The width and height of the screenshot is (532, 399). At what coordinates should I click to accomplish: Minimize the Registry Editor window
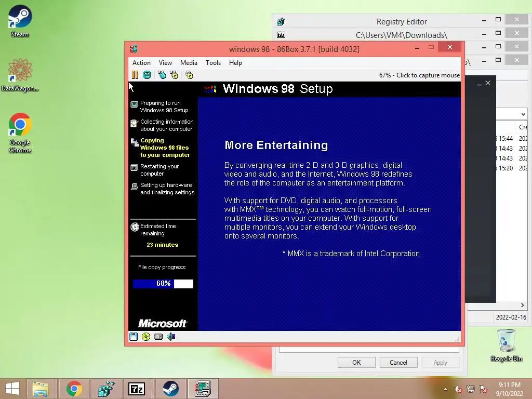click(x=484, y=21)
